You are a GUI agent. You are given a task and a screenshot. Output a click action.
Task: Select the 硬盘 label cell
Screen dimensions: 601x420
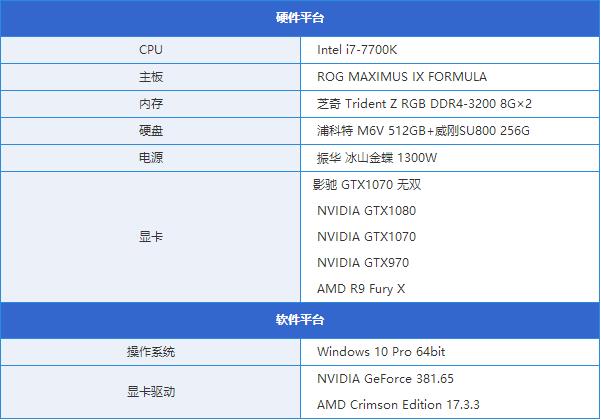(151, 131)
